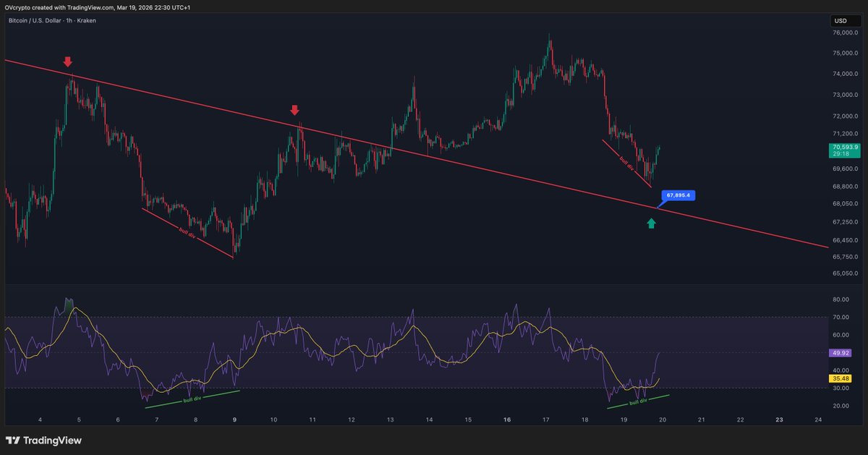Click the header text 'OVcrypto created with TradingView.com'
This screenshot has height=455, width=868.
point(59,6)
